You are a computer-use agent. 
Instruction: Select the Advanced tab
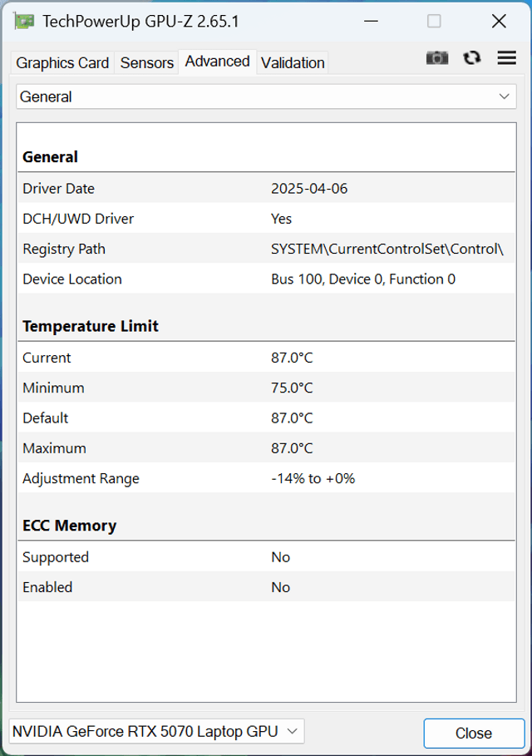click(x=217, y=62)
